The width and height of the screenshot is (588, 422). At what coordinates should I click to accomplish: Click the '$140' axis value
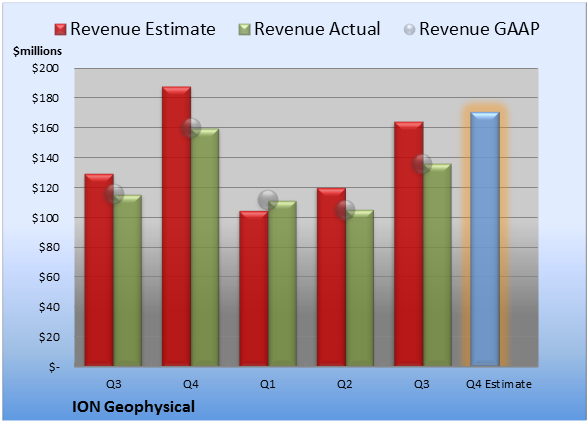[45, 158]
